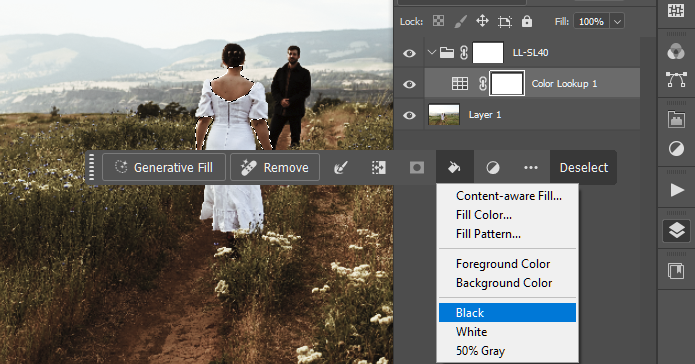Click Color Lookup adjustment grid icon

tap(460, 83)
